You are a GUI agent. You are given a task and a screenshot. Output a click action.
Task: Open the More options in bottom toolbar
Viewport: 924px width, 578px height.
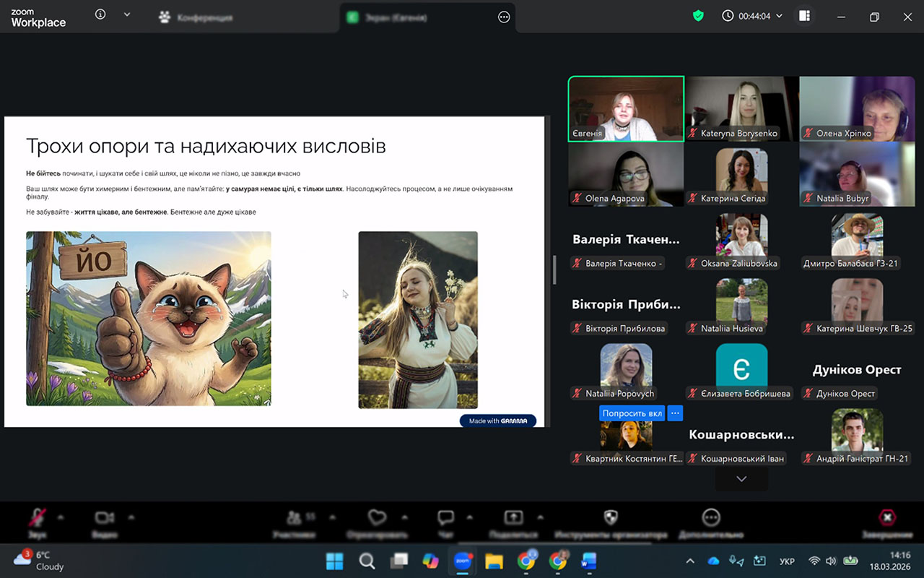pos(711,517)
